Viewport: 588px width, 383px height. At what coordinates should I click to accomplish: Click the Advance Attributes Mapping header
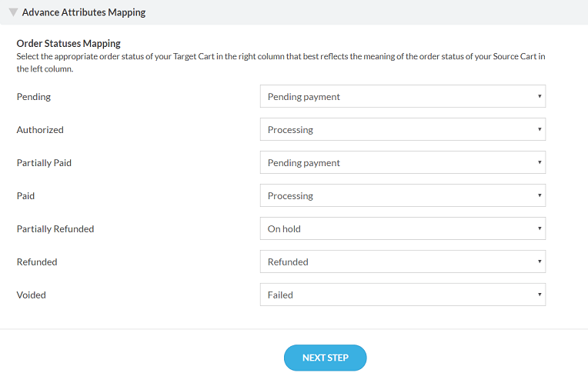click(x=83, y=12)
